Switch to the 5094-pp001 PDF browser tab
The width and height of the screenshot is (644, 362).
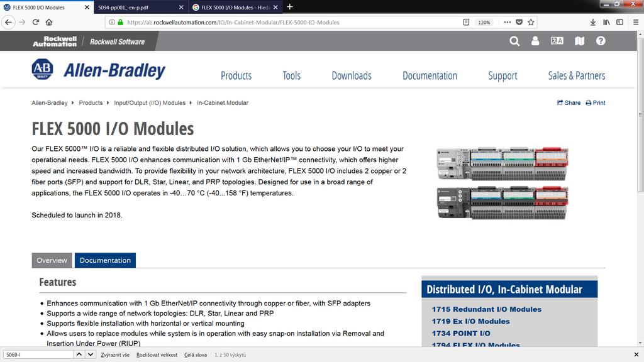pyautogui.click(x=142, y=7)
